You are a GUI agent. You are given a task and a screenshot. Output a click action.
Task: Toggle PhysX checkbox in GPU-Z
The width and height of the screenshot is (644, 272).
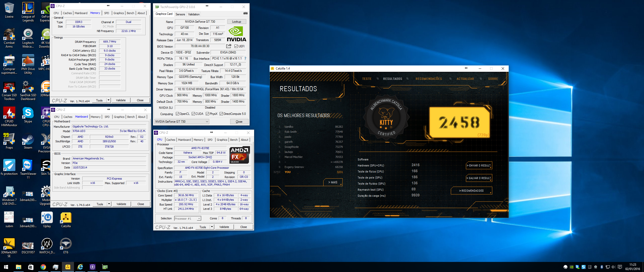[207, 114]
